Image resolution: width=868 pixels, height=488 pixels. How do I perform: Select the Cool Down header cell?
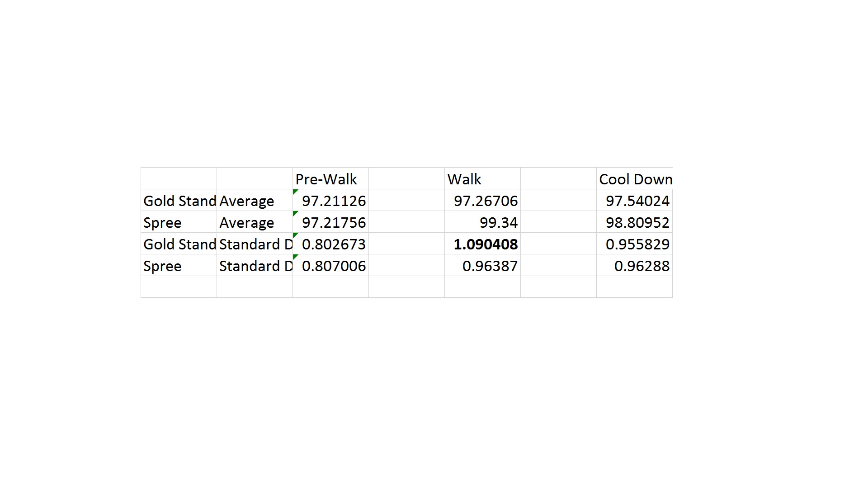pyautogui.click(x=634, y=179)
